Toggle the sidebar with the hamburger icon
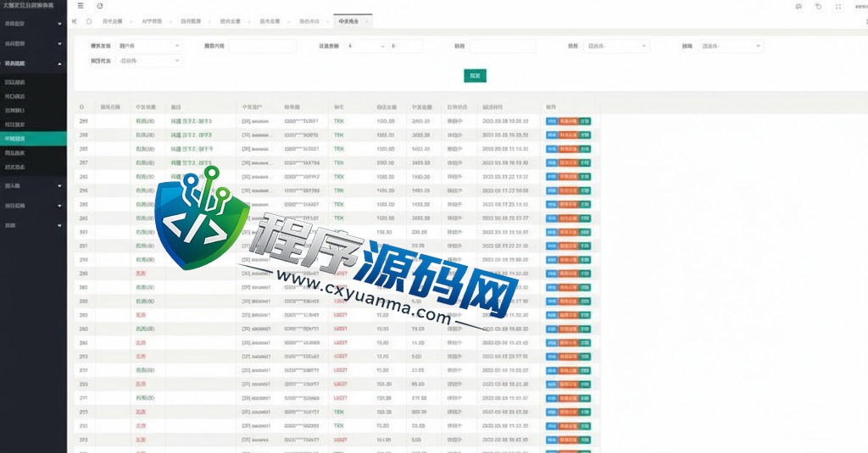868x453 pixels. (x=81, y=6)
